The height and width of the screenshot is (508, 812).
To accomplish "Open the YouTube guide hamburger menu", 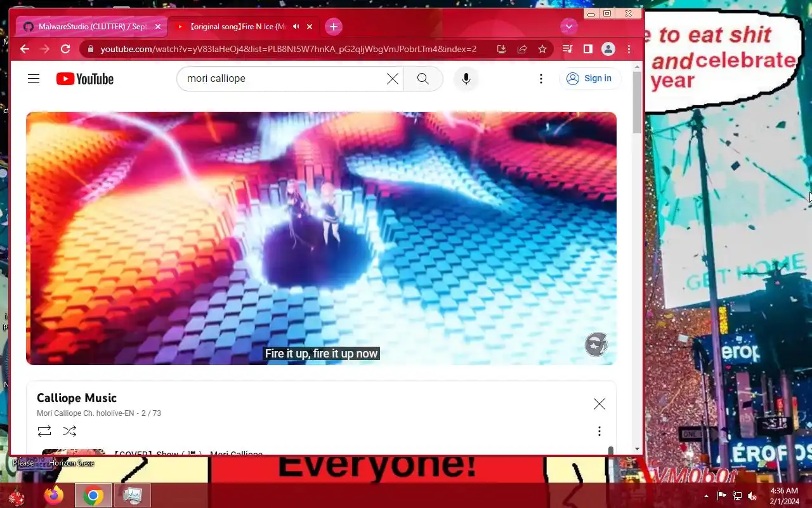I will click(34, 79).
